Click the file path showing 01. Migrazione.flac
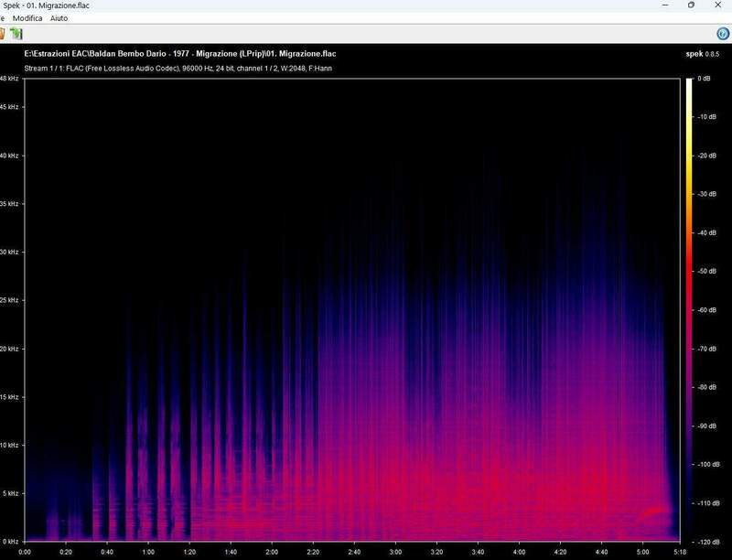The height and width of the screenshot is (560, 732). [x=179, y=53]
